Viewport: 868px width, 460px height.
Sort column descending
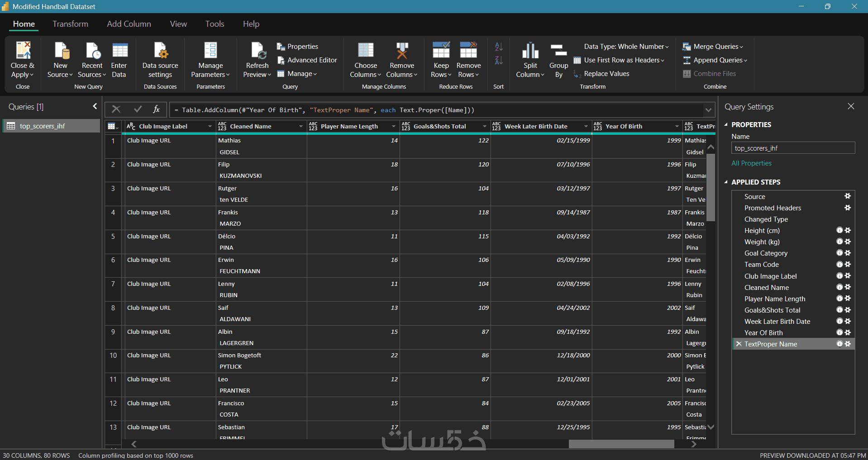[499, 60]
